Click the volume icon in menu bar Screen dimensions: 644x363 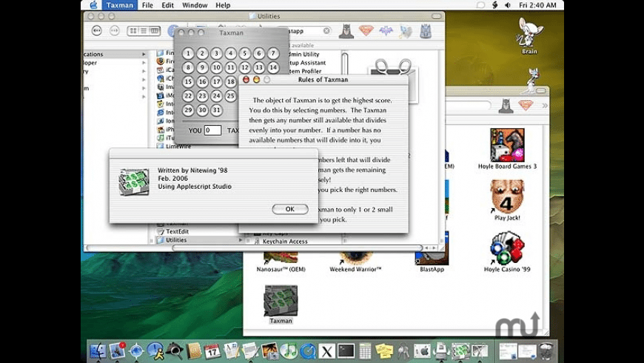coord(508,5)
